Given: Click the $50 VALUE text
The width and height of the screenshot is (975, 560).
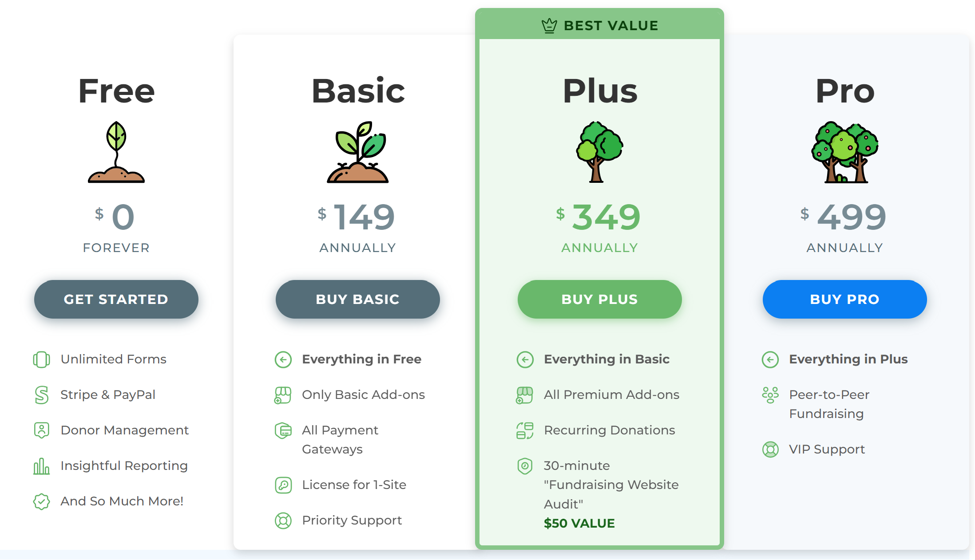Looking at the screenshot, I should point(579,523).
